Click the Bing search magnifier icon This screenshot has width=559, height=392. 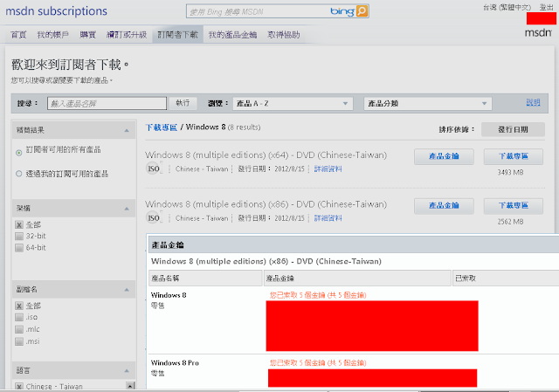click(362, 11)
